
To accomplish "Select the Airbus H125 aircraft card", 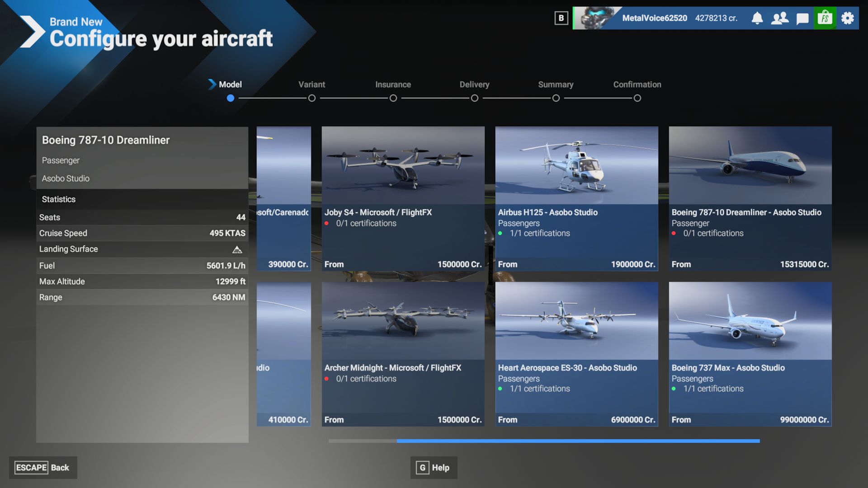I will click(576, 199).
